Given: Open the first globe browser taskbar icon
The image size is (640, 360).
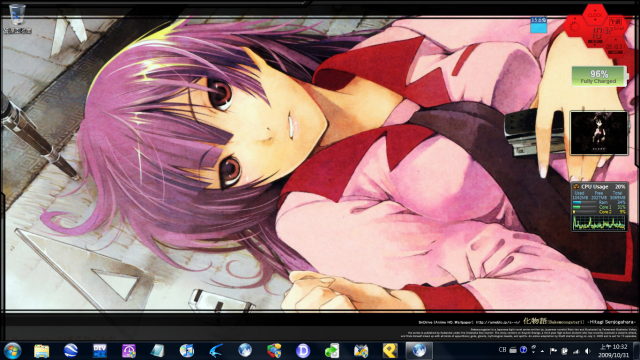Looking at the screenshot, I should [x=245, y=351].
